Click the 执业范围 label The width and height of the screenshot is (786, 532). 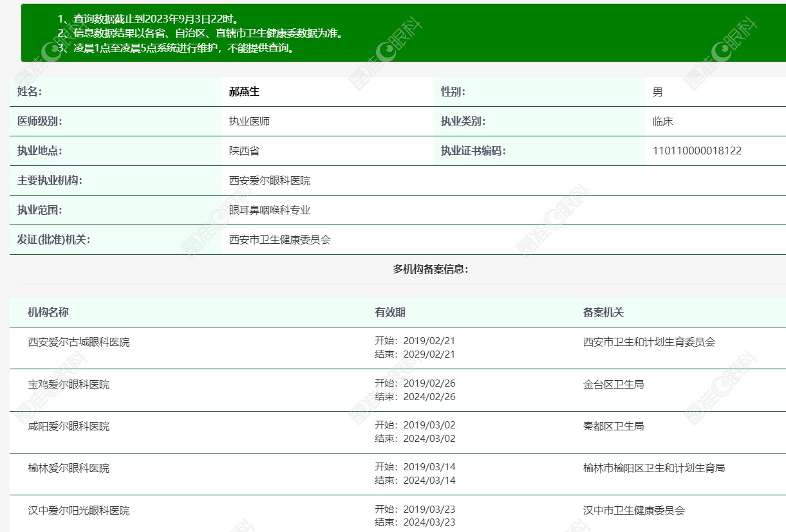[x=40, y=210]
